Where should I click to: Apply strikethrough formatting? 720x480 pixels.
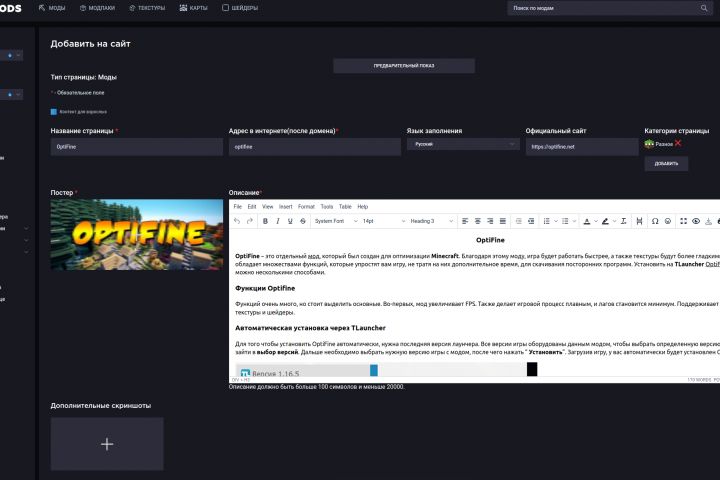click(303, 221)
